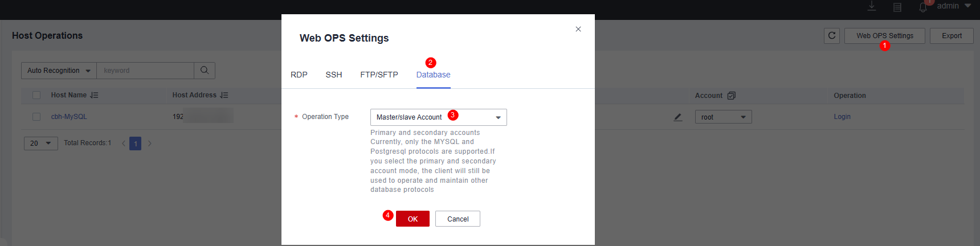Expand the Operation Type dropdown
Image resolution: width=980 pixels, height=246 pixels.
coord(439,117)
